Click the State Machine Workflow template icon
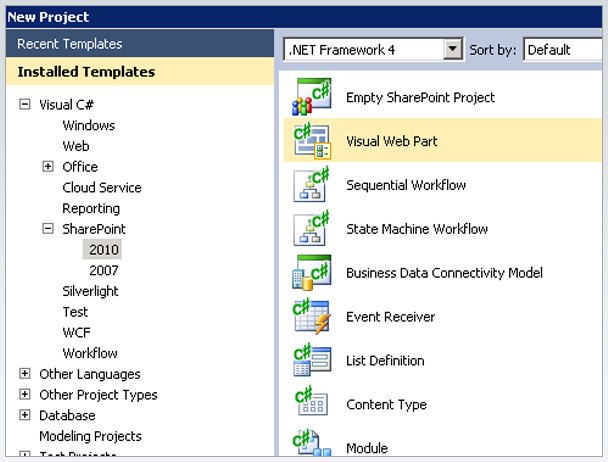 click(311, 228)
